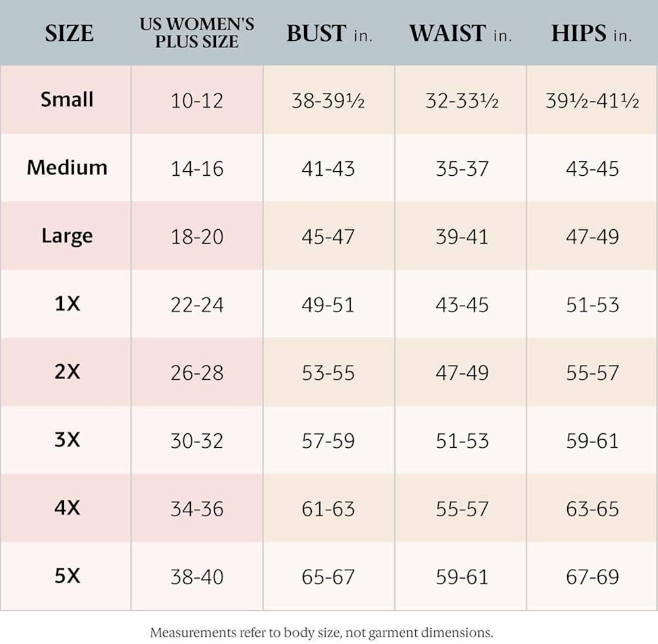Click the 10-12 plus size cell

pos(197,101)
